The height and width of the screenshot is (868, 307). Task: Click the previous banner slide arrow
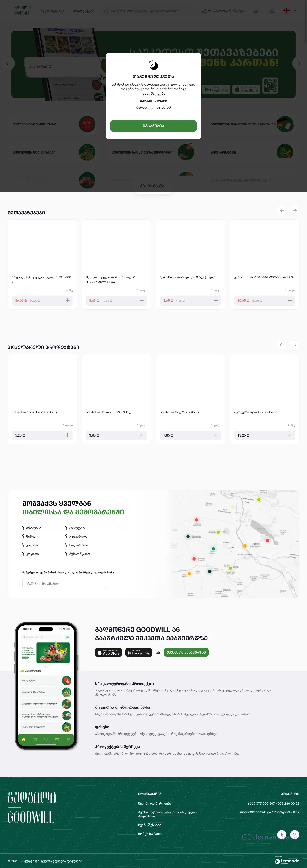pyautogui.click(x=8, y=63)
